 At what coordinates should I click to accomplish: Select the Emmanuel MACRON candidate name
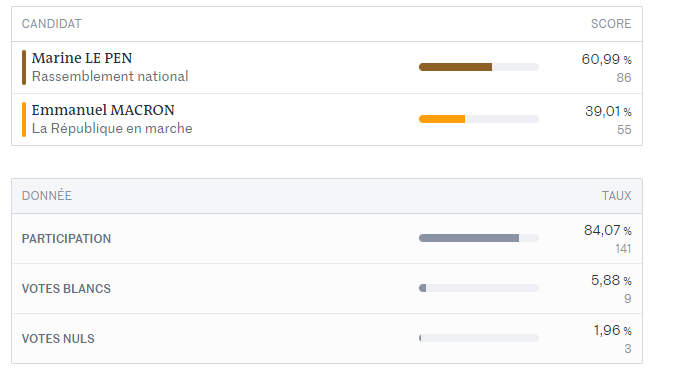click(x=103, y=110)
